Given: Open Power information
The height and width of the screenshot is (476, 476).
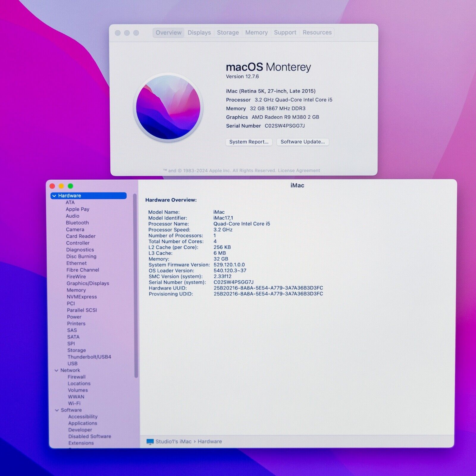Looking at the screenshot, I should pos(74,317).
